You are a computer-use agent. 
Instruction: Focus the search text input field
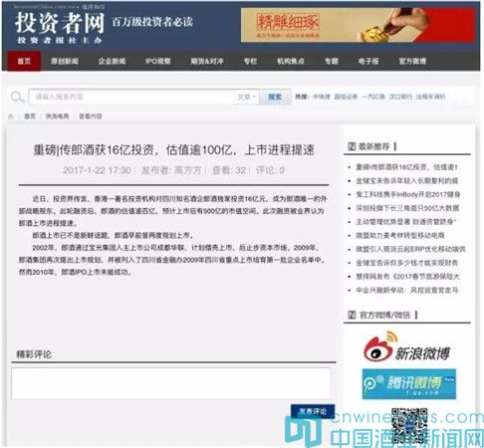coord(131,97)
